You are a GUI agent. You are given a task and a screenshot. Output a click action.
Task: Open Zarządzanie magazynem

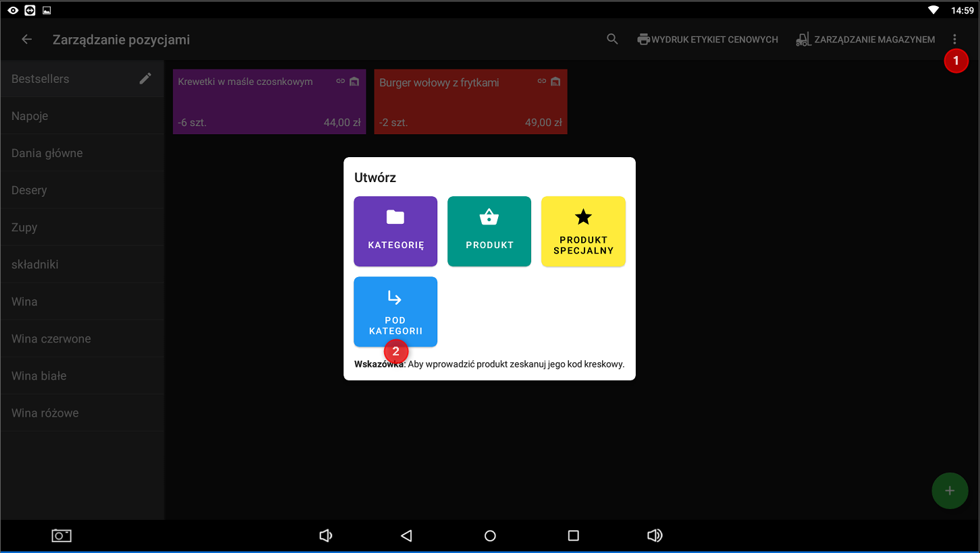tap(865, 40)
